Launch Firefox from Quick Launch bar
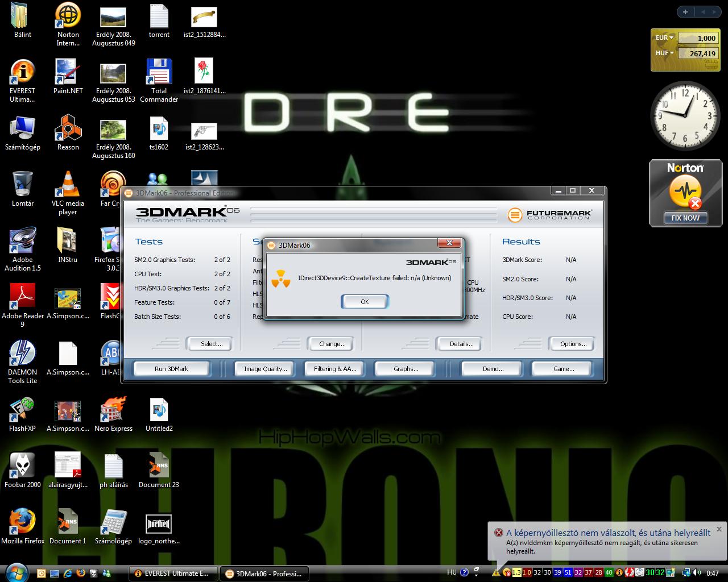The height and width of the screenshot is (582, 728). [x=81, y=573]
